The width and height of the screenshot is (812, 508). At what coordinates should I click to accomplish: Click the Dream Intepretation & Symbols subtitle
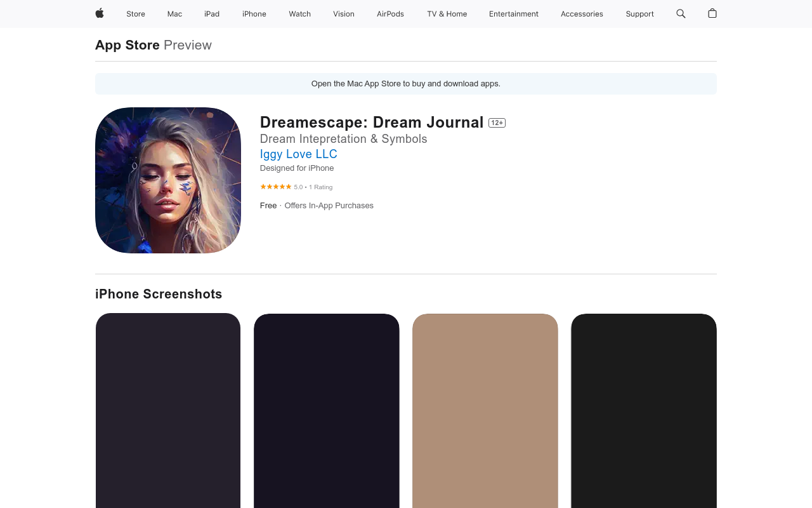coord(344,139)
